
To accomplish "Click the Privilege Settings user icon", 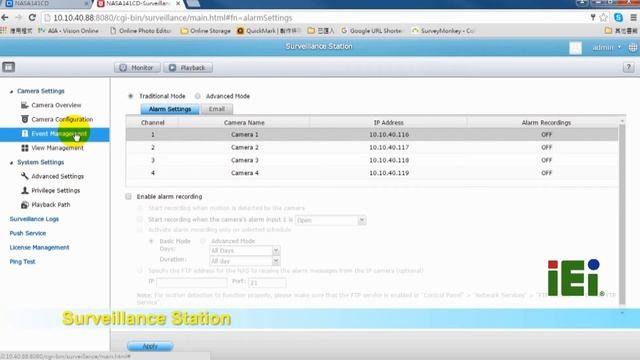I will click(24, 190).
